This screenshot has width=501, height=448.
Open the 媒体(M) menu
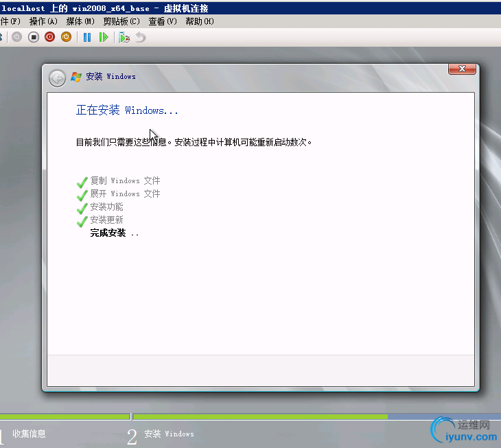[80, 21]
